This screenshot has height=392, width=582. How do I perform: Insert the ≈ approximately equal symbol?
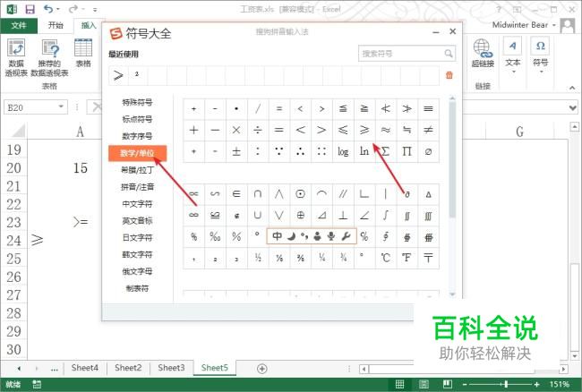coord(386,130)
